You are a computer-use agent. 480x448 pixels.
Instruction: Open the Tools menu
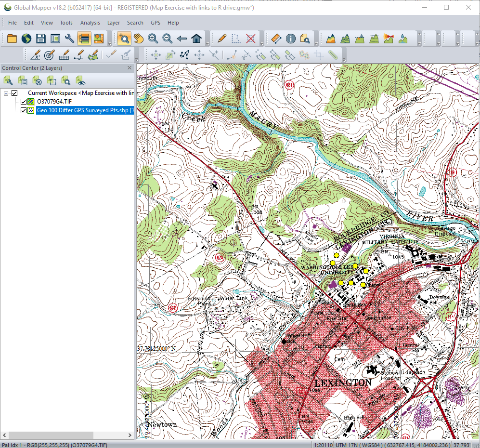(66, 23)
